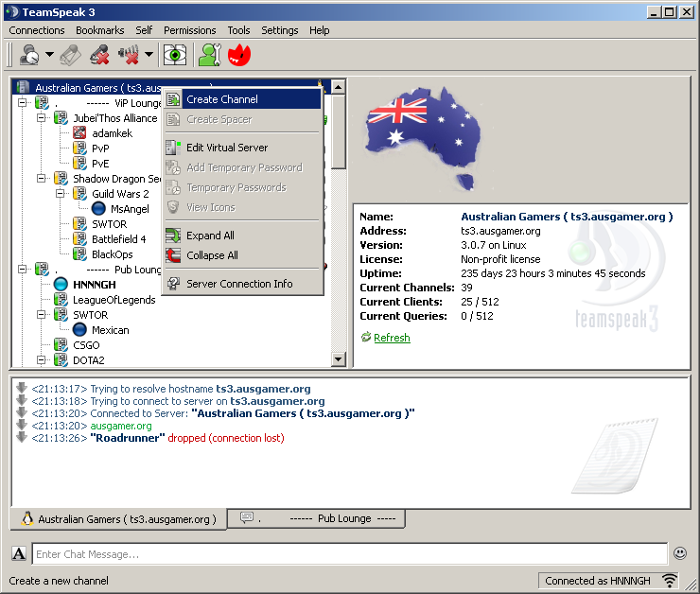
Task: Click the Australia flag server banner
Action: [423, 138]
